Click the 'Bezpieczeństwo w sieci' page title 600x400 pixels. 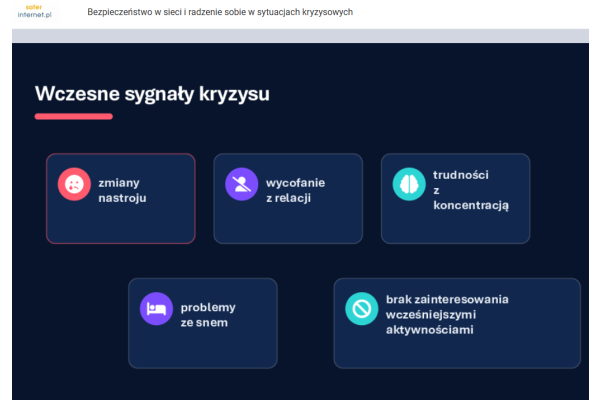coord(220,12)
